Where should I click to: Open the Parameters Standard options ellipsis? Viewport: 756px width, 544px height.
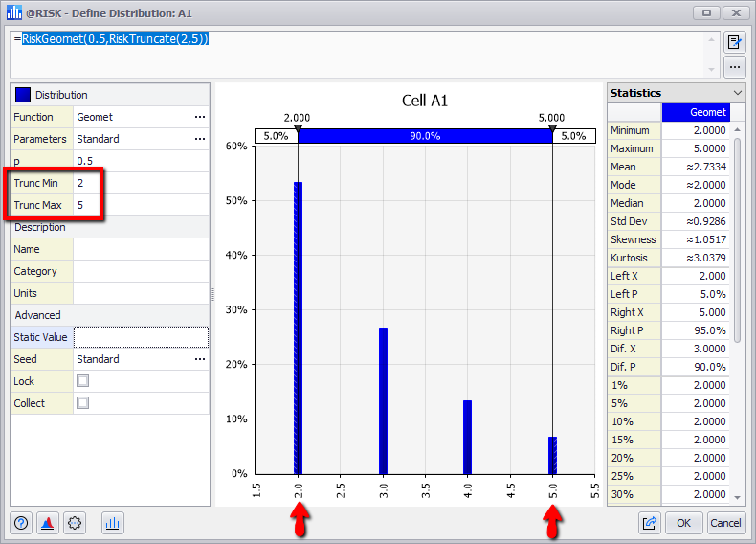[x=199, y=139]
